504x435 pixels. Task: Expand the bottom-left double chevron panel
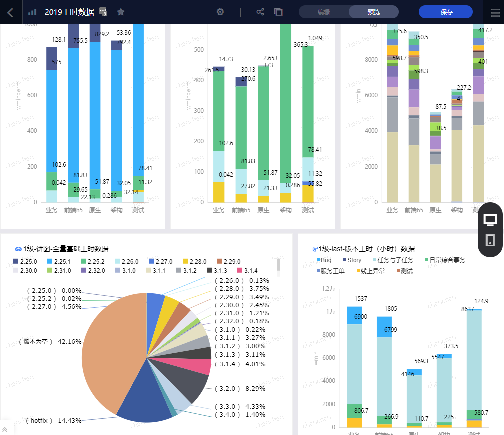tap(5, 430)
